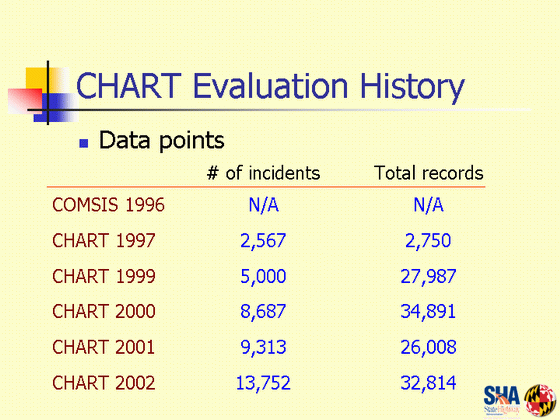This screenshot has width=560, height=420.
Task: Click the blue square in title decoration
Action: coord(56,108)
